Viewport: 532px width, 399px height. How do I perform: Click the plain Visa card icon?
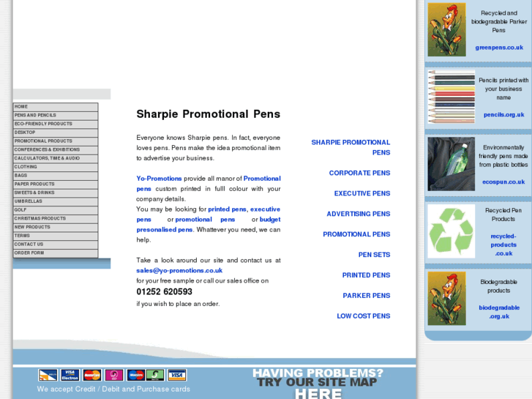pos(177,376)
